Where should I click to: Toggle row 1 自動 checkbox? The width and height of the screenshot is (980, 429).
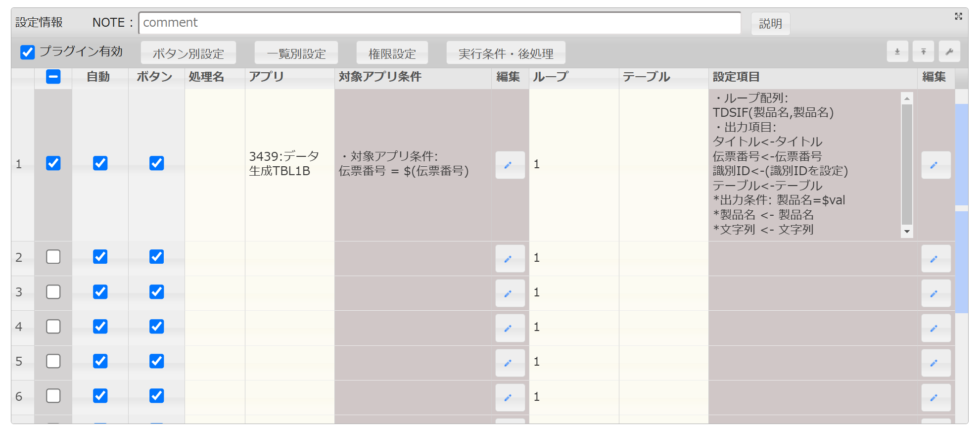coord(100,163)
